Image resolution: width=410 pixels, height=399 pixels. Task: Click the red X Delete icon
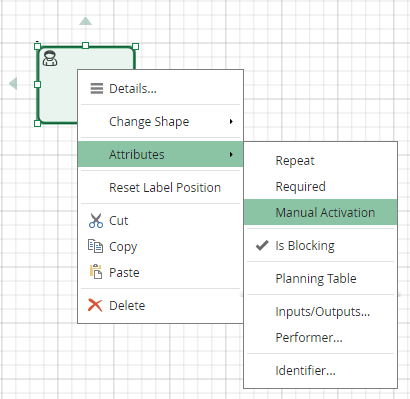pos(95,305)
